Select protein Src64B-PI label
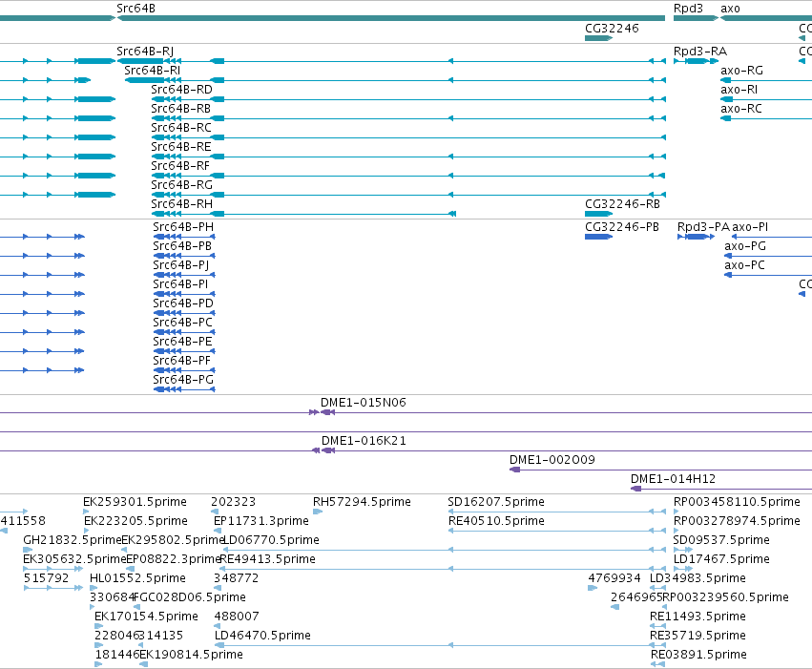Screen dimensions: 812x669 (x=180, y=284)
